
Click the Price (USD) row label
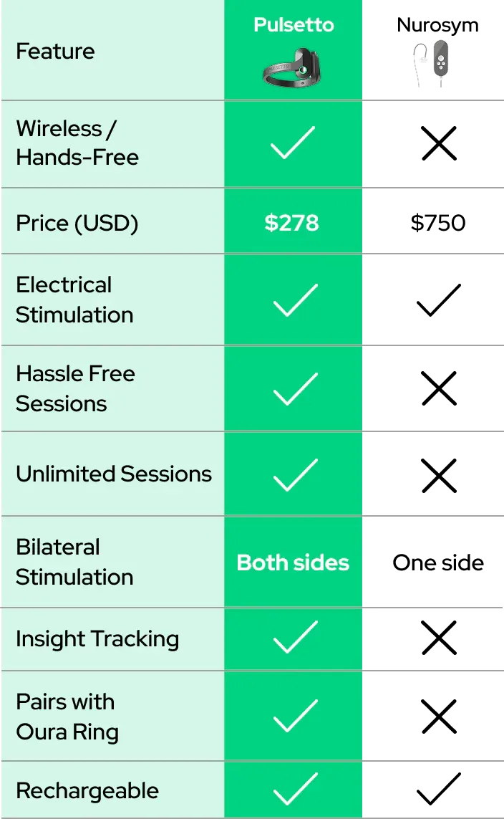point(77,223)
